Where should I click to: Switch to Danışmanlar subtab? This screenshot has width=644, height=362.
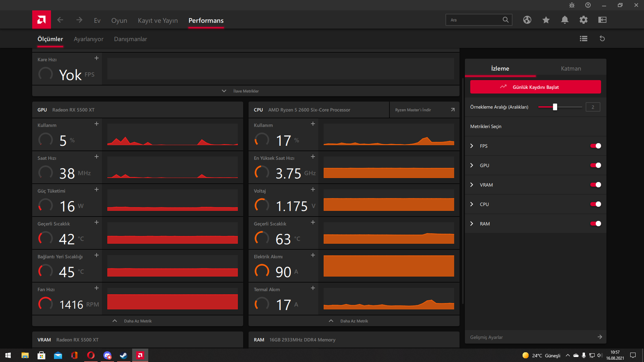click(130, 39)
